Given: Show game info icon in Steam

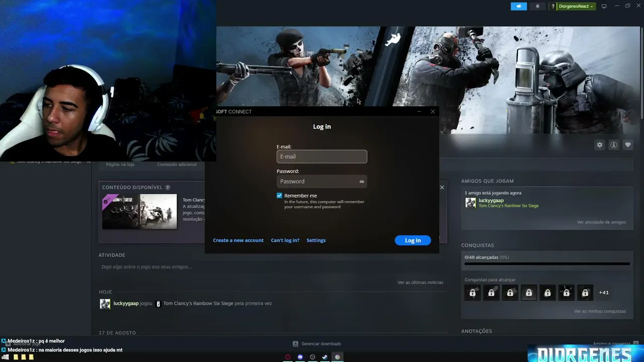Looking at the screenshot, I should pos(614,145).
